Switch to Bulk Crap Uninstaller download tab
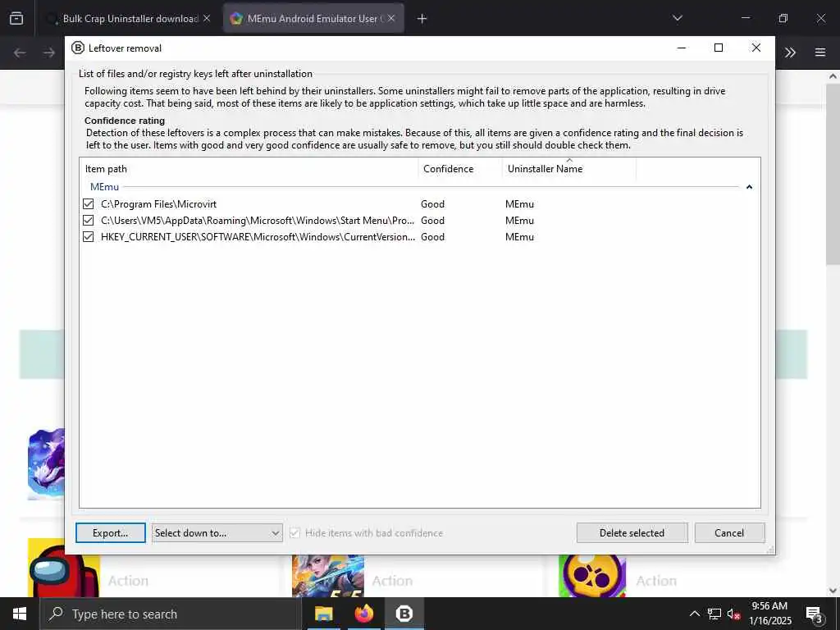The width and height of the screenshot is (840, 630). click(x=130, y=18)
